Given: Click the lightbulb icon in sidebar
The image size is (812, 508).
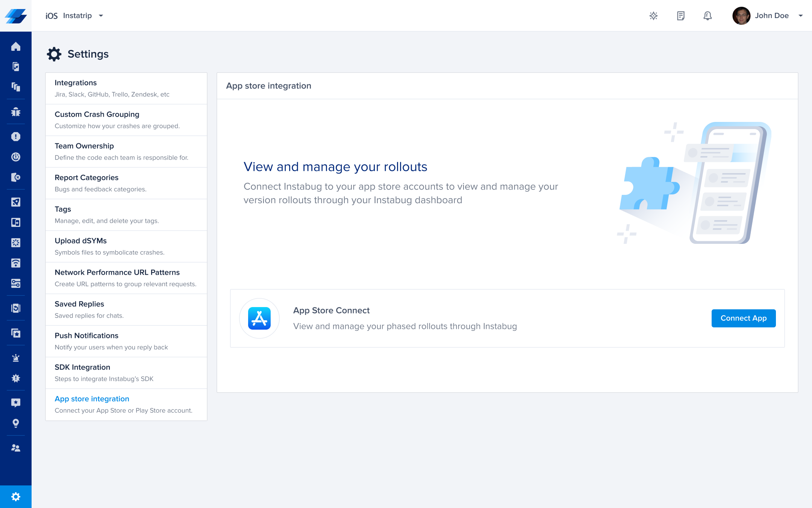Looking at the screenshot, I should tap(16, 423).
